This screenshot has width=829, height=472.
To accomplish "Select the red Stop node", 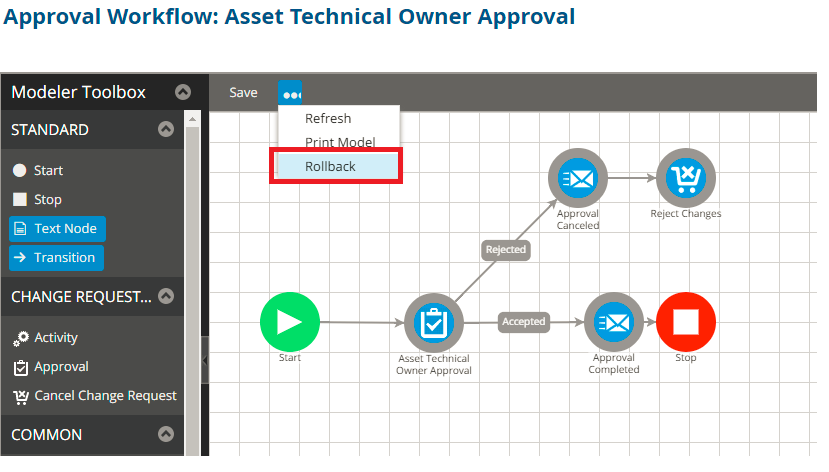I will (x=685, y=322).
